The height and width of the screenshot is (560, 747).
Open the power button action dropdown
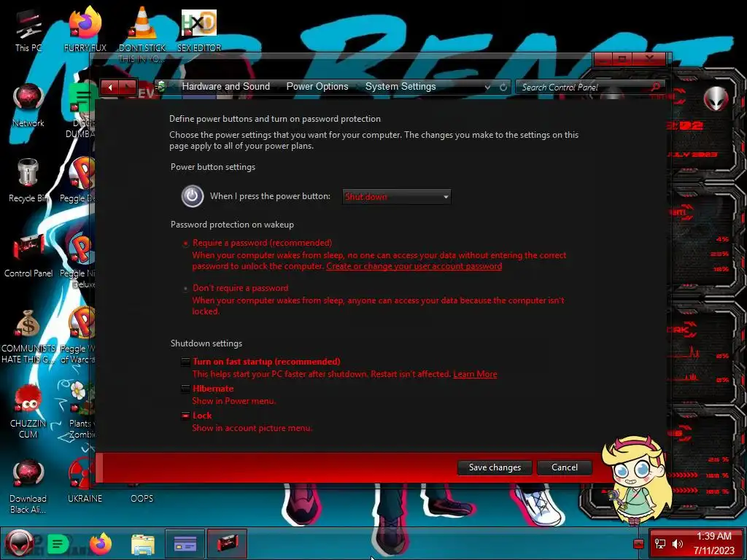click(396, 197)
